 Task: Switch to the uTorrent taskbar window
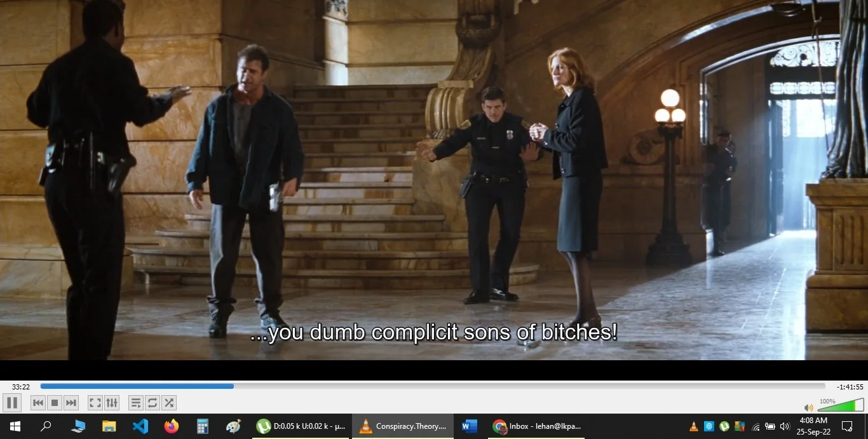pos(301,426)
